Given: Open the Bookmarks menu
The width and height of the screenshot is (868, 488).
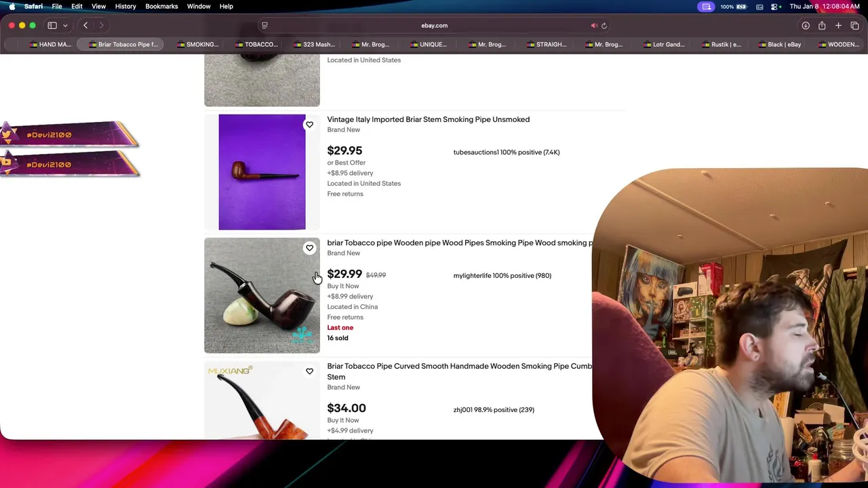Looking at the screenshot, I should click(x=161, y=7).
